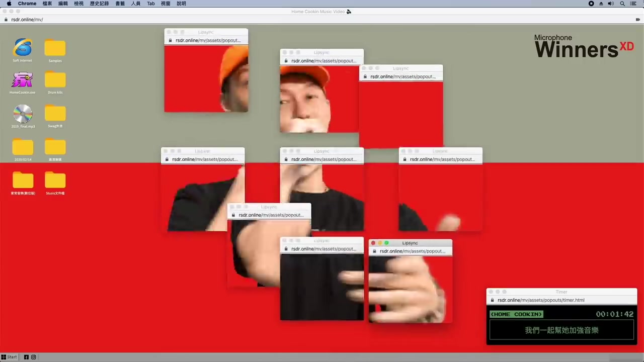Click the volume speaker icon
Viewport: 644px width, 362px height.
click(x=611, y=4)
